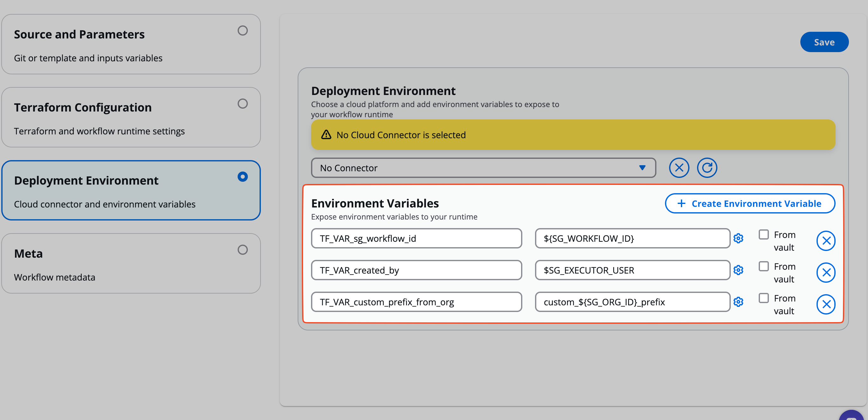Click Create Environment Variable
Screen dimensions: 868x420
750,203
